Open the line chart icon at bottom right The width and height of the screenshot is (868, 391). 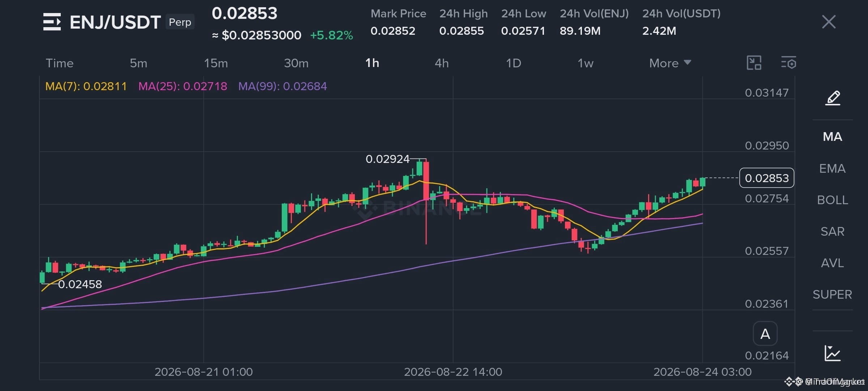pos(833,353)
